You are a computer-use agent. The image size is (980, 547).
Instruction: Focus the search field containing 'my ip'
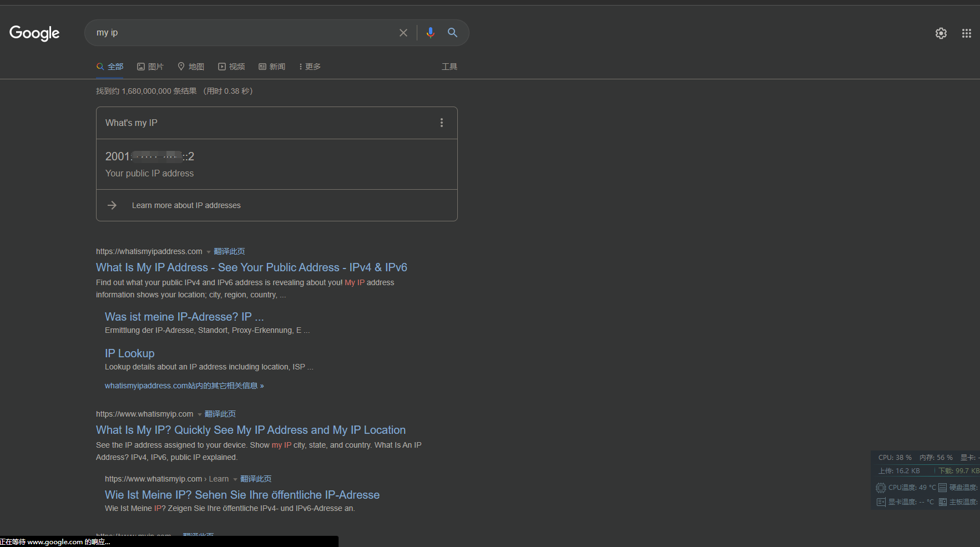point(244,33)
